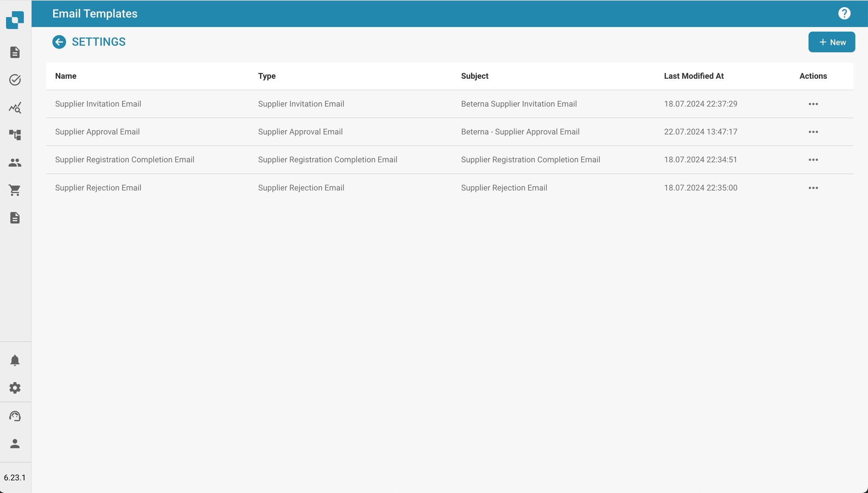The width and height of the screenshot is (868, 493).
Task: Go back using the Settings arrow
Action: tap(59, 42)
